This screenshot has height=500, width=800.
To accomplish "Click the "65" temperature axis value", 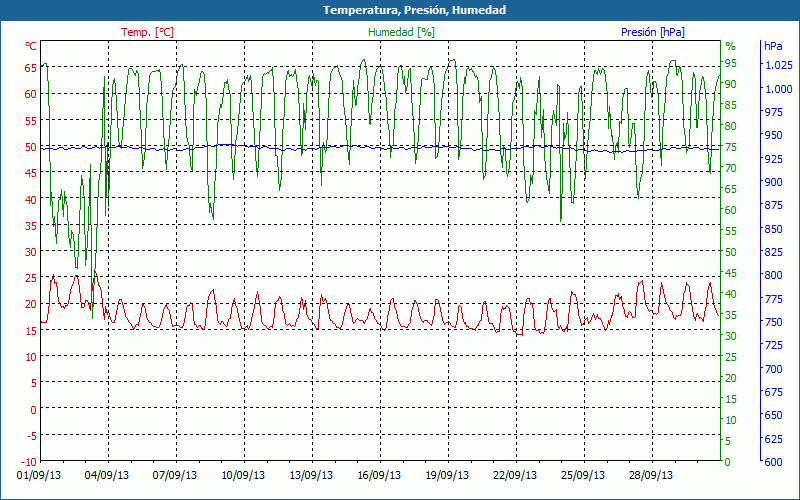I will (31, 67).
